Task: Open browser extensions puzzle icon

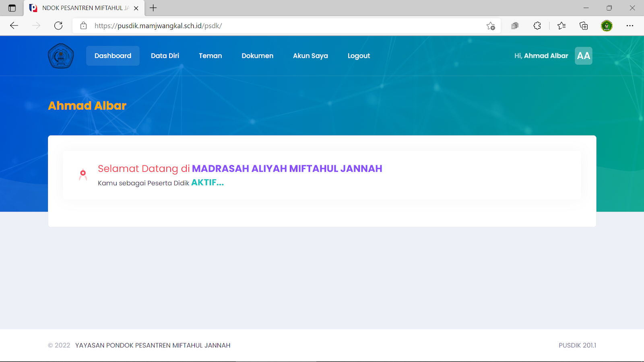Action: point(537,26)
